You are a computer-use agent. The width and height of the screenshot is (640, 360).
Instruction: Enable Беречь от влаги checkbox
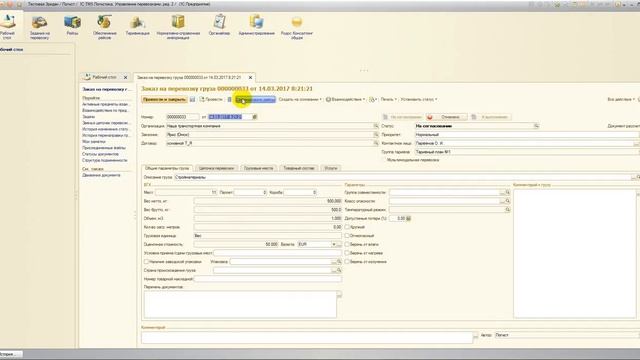[347, 244]
